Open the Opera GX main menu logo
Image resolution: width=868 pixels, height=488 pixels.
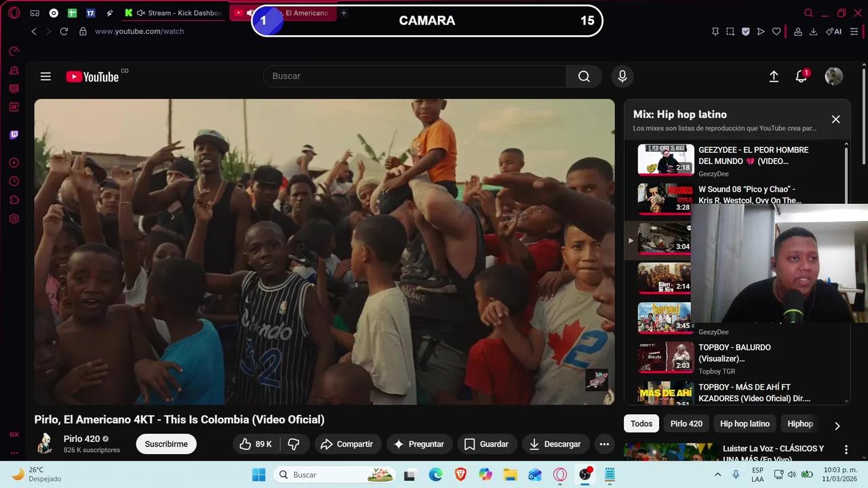14,13
